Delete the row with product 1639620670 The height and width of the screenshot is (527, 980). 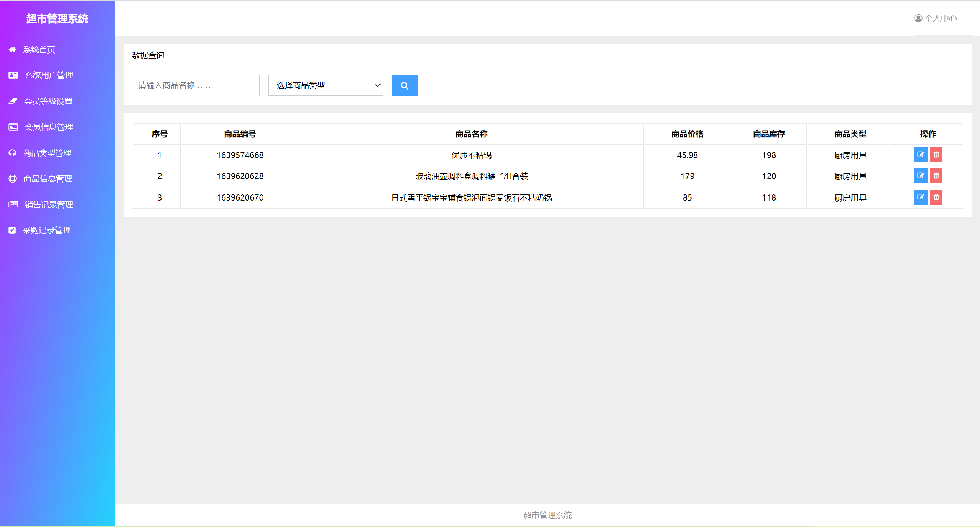pyautogui.click(x=936, y=197)
